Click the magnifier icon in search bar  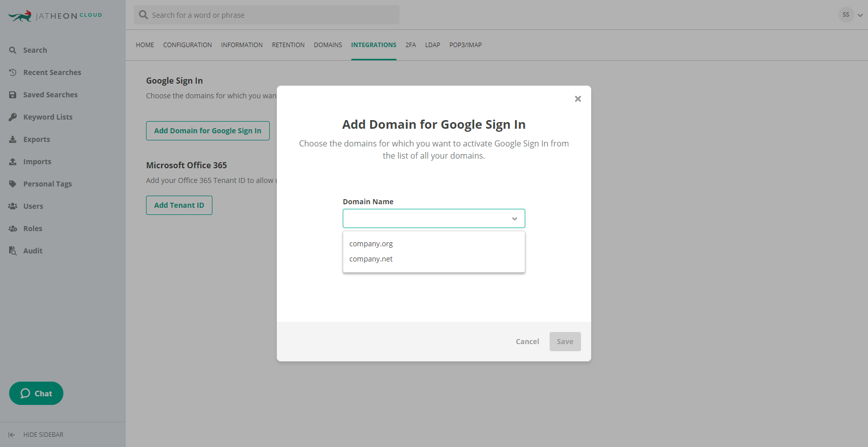pyautogui.click(x=143, y=15)
